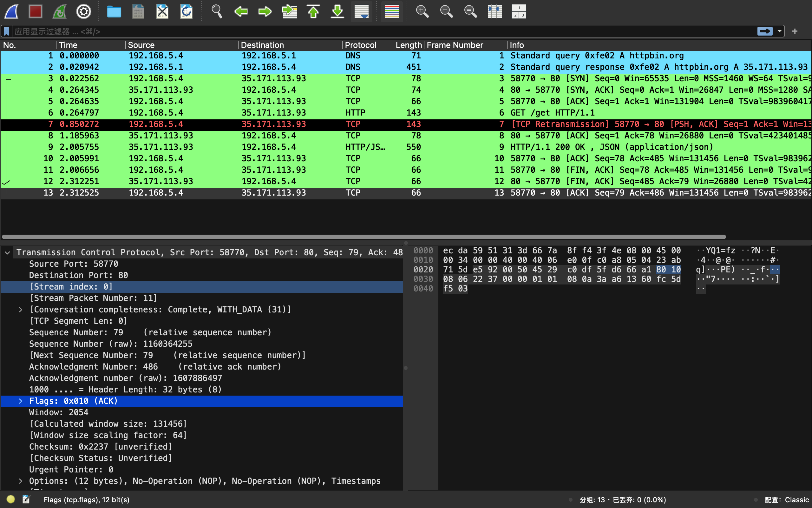Stop the running capture with red square
Viewport: 812px width, 508px height.
[x=36, y=11]
